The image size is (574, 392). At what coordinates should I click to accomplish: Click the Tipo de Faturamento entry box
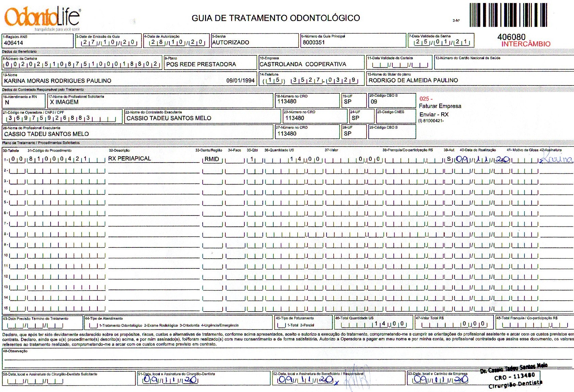point(281,325)
